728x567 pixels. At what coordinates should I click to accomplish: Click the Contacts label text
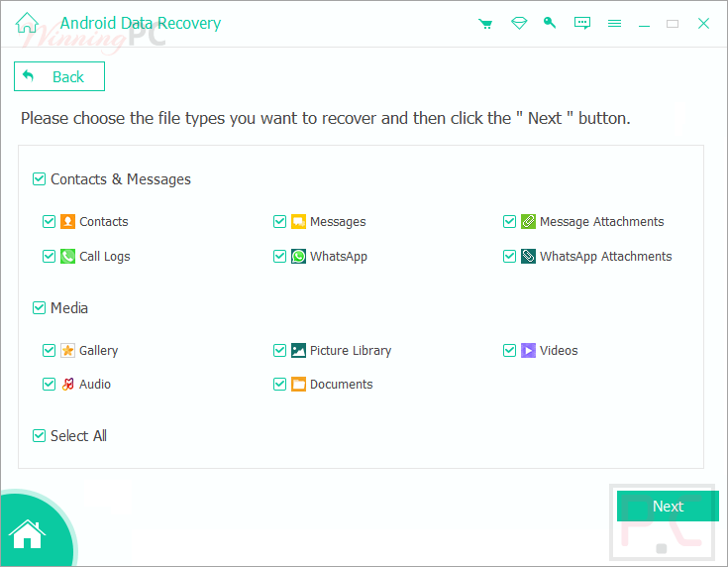[104, 222]
